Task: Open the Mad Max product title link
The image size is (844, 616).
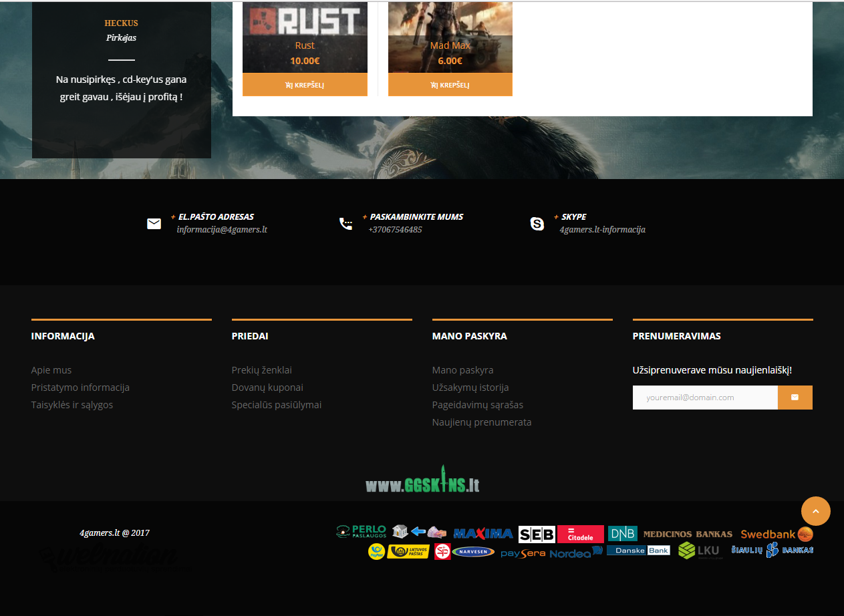Action: [x=450, y=45]
